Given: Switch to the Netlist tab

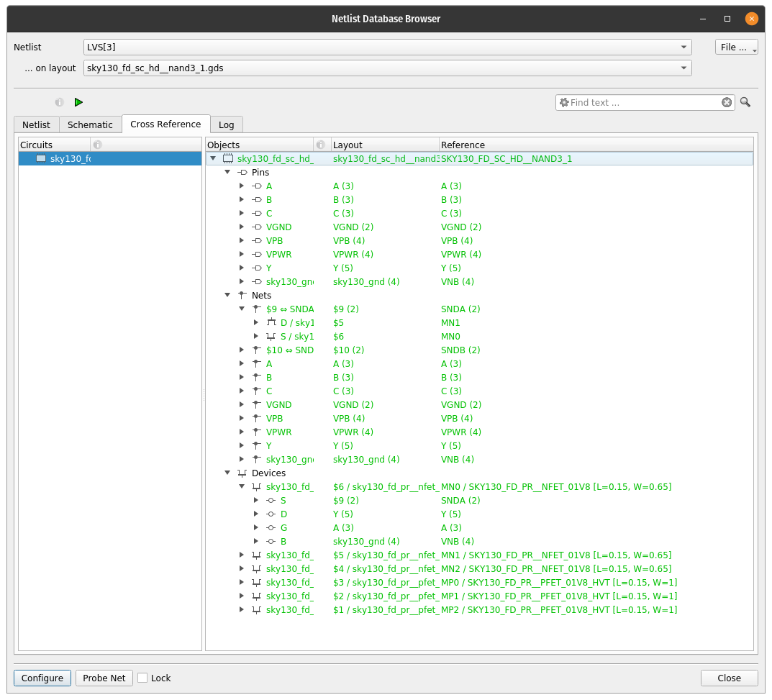Looking at the screenshot, I should tap(37, 124).
